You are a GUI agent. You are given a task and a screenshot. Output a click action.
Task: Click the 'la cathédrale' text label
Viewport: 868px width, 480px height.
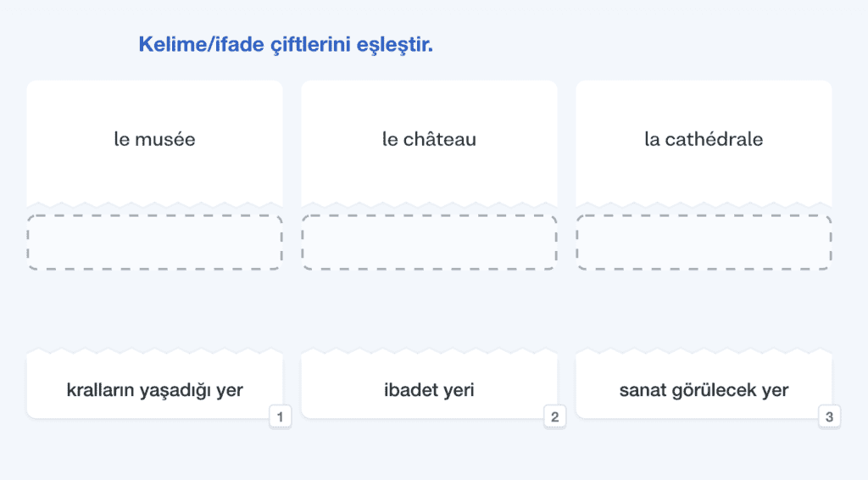[704, 139]
